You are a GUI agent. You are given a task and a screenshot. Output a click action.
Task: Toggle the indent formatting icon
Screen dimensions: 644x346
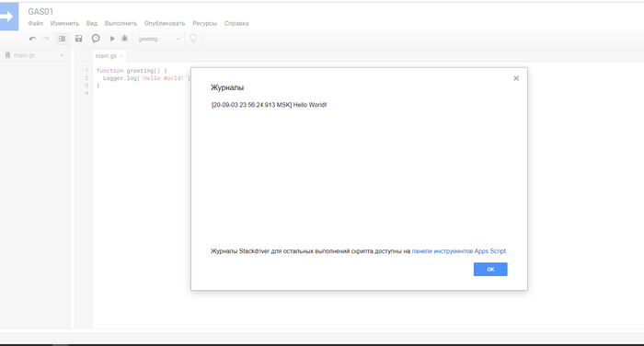pos(62,39)
